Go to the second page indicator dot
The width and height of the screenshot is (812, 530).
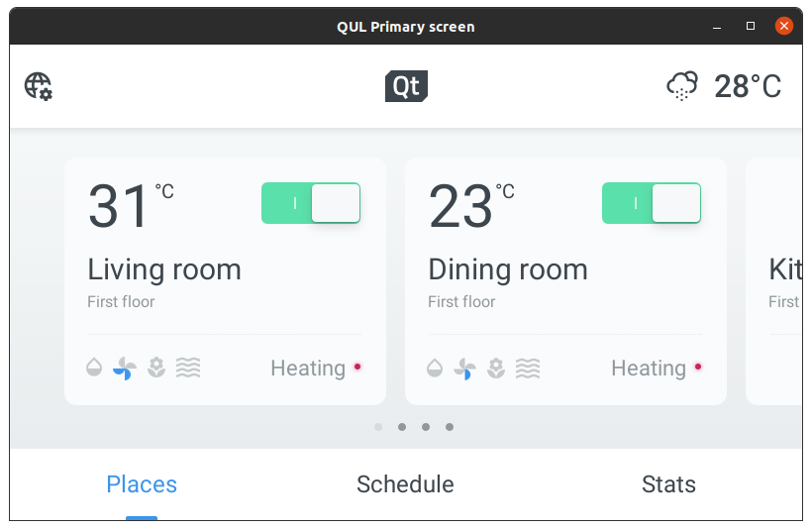[x=402, y=427]
